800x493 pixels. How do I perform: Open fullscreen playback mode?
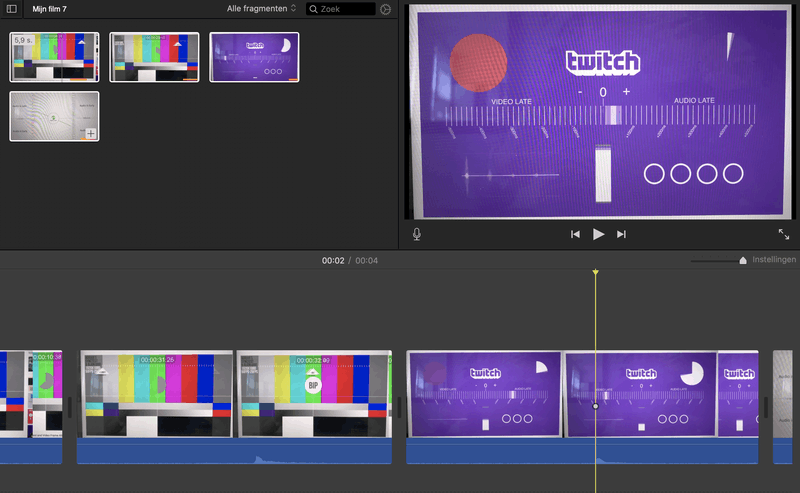[x=784, y=234]
